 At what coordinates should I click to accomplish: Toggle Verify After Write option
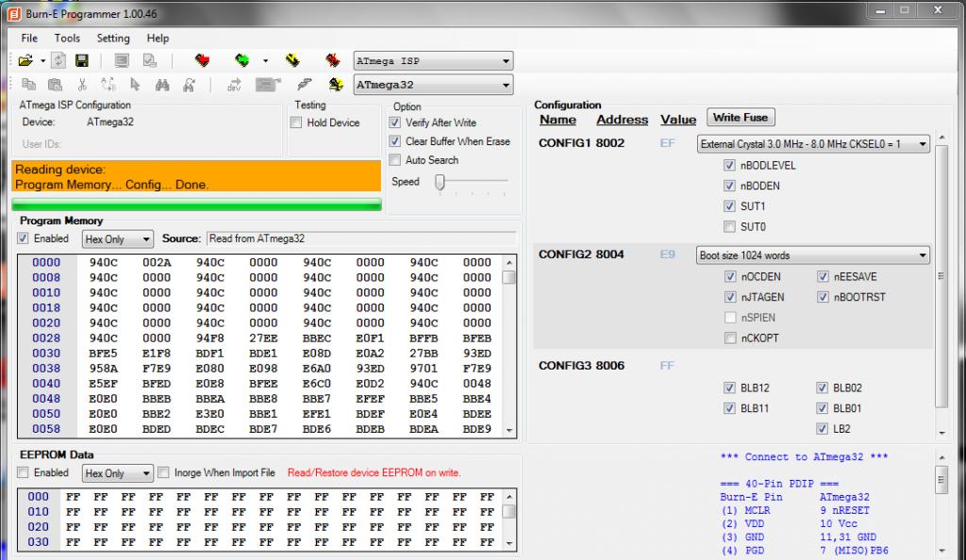395,123
